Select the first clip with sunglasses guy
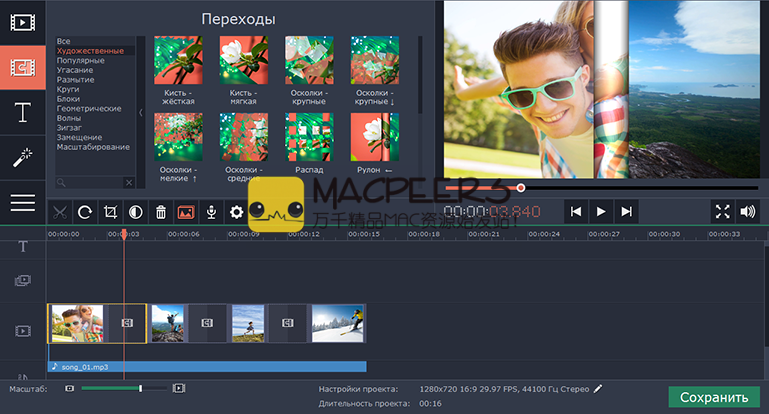 (77, 323)
